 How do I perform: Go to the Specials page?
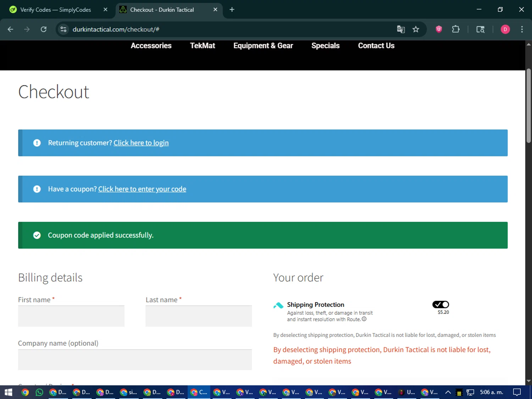(x=326, y=46)
